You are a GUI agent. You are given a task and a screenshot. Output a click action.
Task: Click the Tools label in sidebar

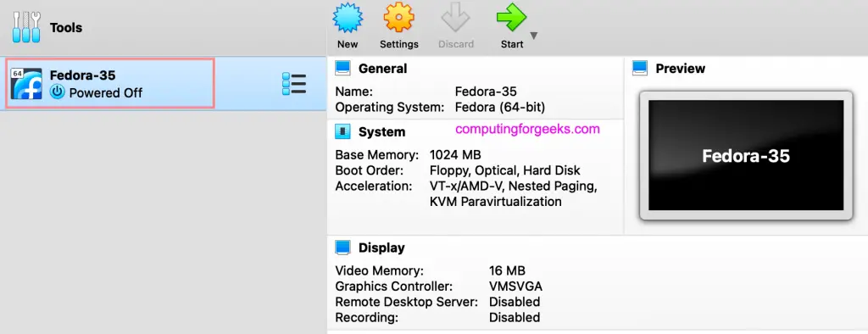pos(66,28)
